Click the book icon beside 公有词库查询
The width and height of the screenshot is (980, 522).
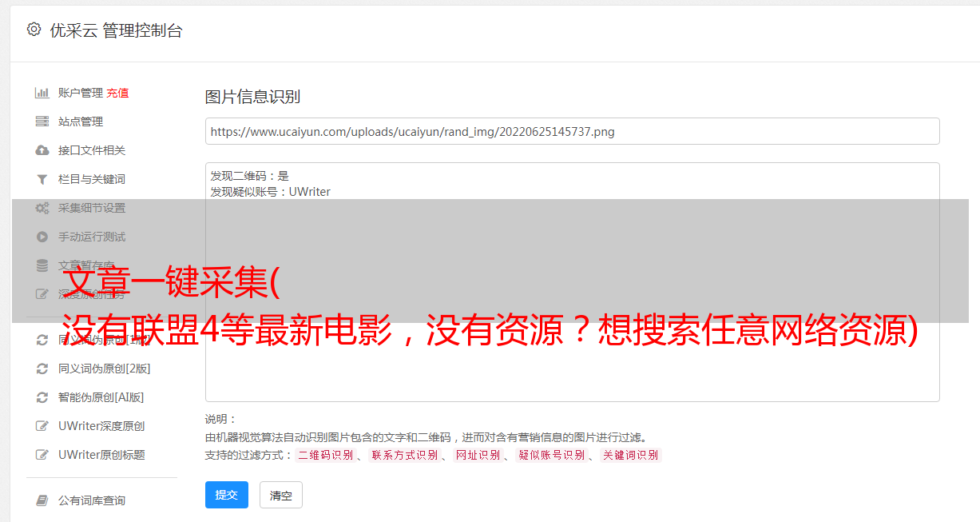tap(42, 500)
